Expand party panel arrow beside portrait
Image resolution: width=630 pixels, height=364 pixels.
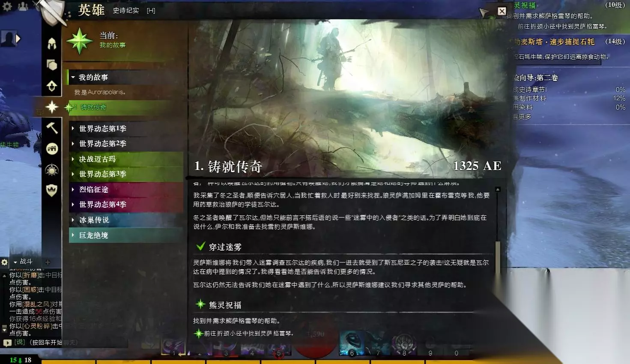18,39
